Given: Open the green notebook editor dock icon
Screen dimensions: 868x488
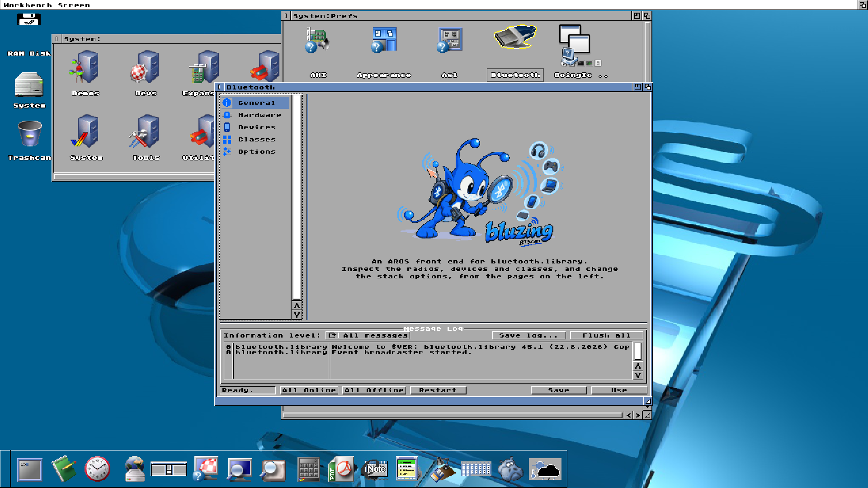Looking at the screenshot, I should (x=63, y=469).
